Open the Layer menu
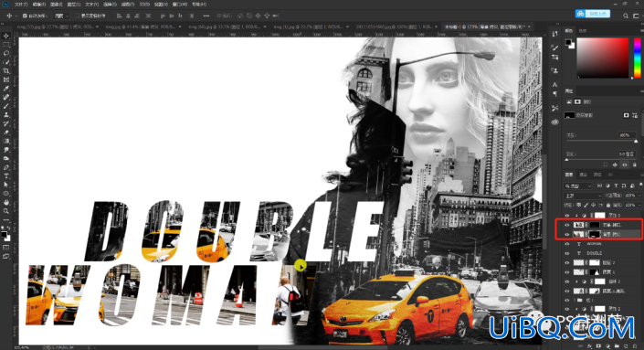The height and width of the screenshot is (350, 644). click(74, 4)
